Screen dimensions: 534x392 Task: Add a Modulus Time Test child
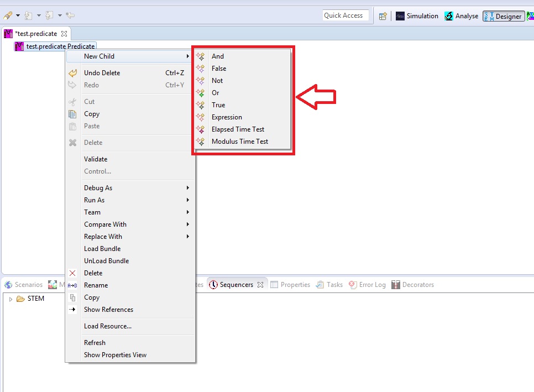[x=243, y=142]
